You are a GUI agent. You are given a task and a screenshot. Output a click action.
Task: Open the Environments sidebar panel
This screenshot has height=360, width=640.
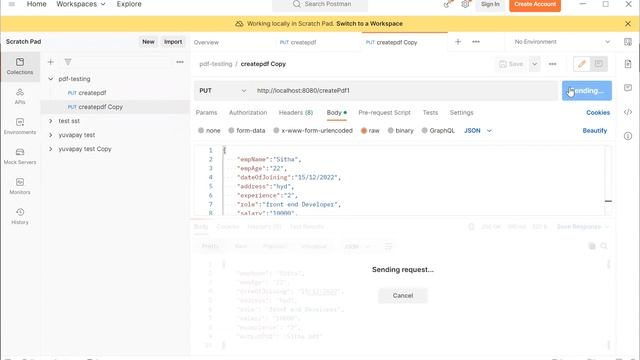pos(20,126)
